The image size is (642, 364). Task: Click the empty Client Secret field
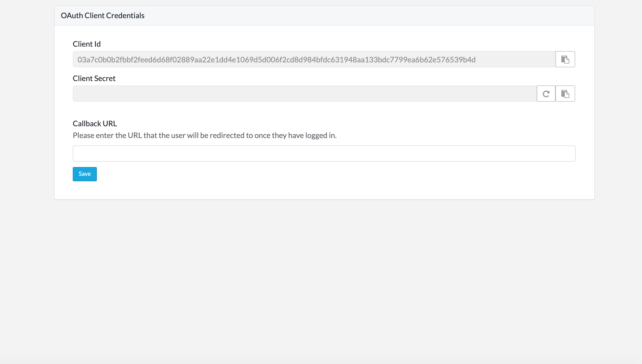pos(305,94)
